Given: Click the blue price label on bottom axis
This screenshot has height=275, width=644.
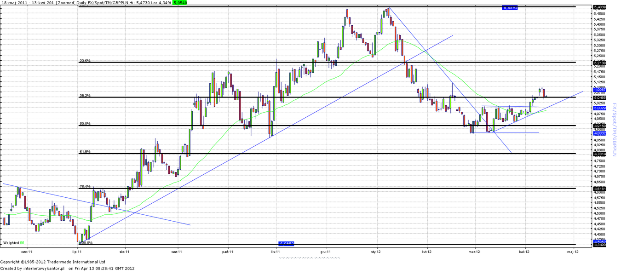Looking at the screenshot, I should 287,243.
